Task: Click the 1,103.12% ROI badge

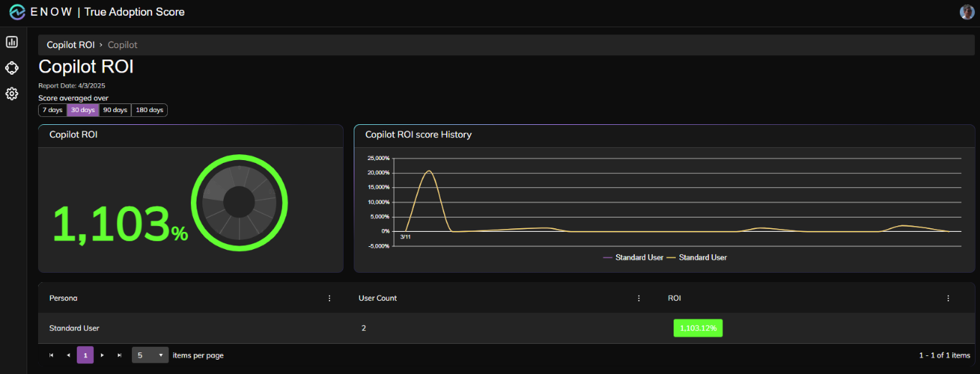Action: 698,328
